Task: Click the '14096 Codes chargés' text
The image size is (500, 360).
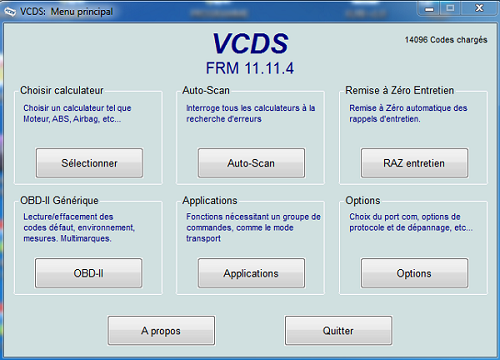Action: tap(446, 40)
